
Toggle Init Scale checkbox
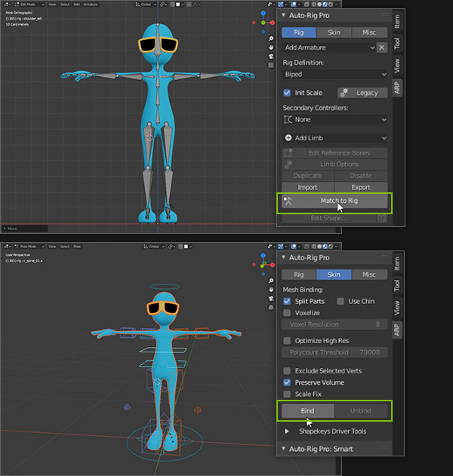click(x=287, y=93)
